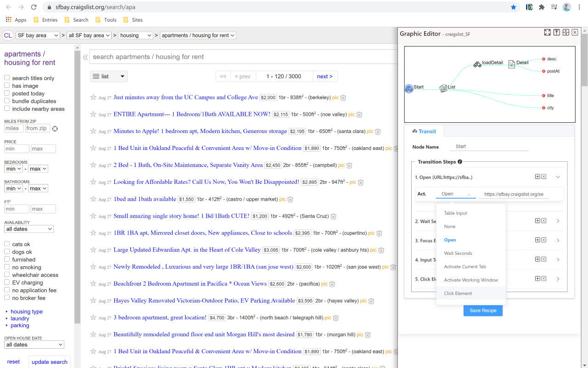588x368 pixels.
Task: Click the Start node icon in graph
Action: 409,88
